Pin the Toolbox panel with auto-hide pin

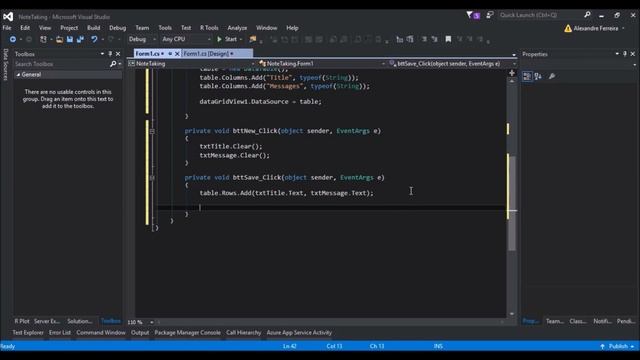(110, 54)
